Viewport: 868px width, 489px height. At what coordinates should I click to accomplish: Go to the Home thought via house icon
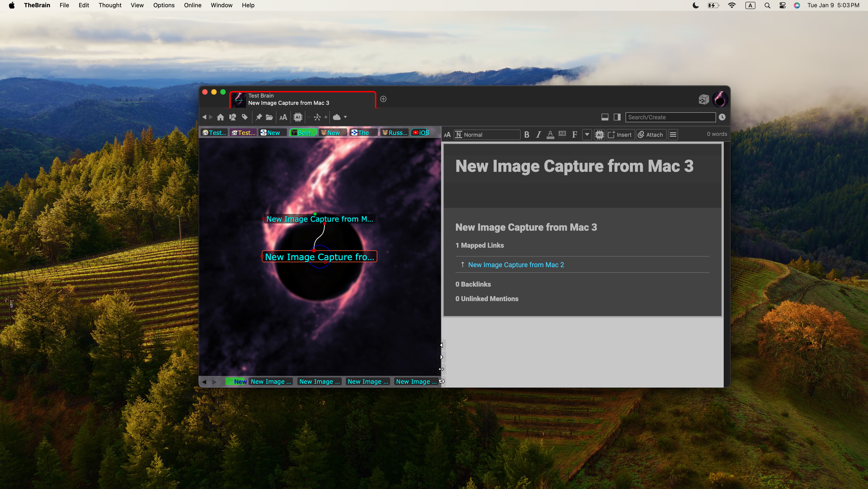(220, 117)
